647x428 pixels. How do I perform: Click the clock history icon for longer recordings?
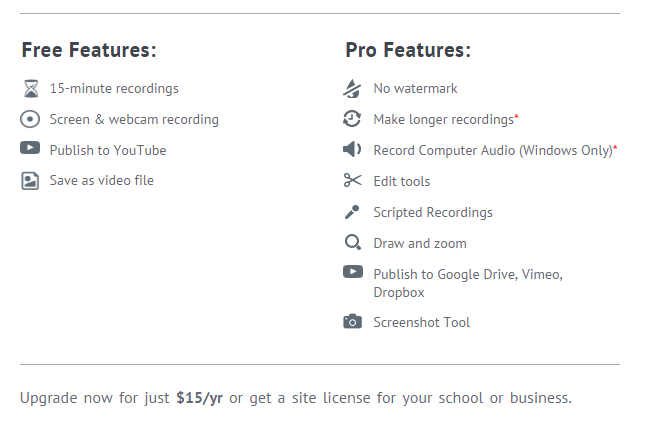[x=352, y=119]
